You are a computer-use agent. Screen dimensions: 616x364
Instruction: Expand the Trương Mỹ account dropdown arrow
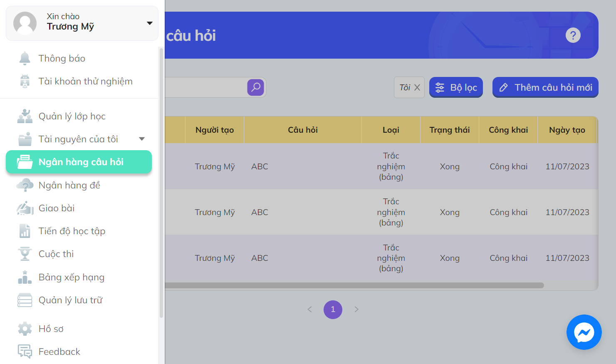click(150, 23)
